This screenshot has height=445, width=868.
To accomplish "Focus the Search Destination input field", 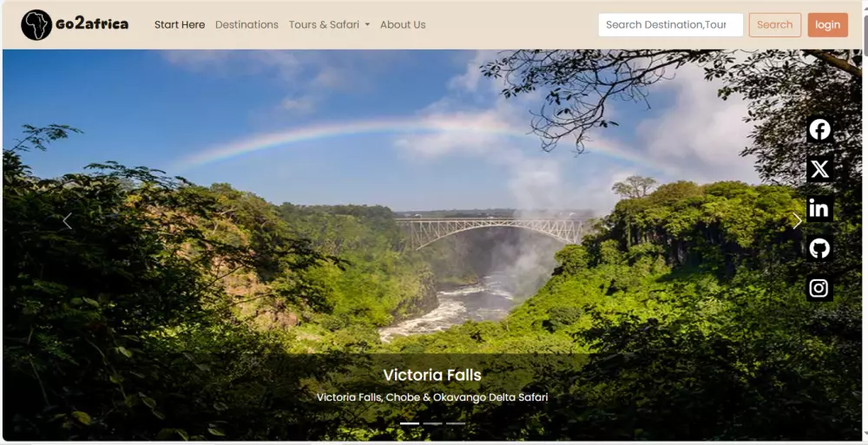I will coord(670,25).
